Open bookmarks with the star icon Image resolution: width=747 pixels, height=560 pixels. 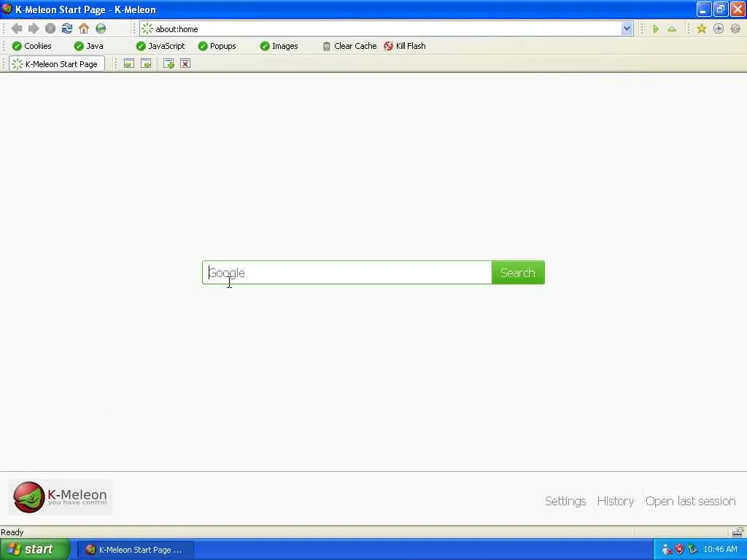pyautogui.click(x=701, y=29)
